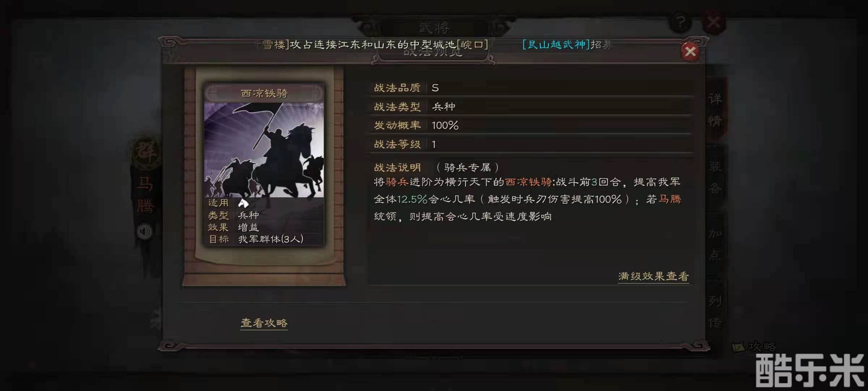Screen dimensions: 868x391
Task: Switch to the 列传 side tab
Action: (715, 311)
